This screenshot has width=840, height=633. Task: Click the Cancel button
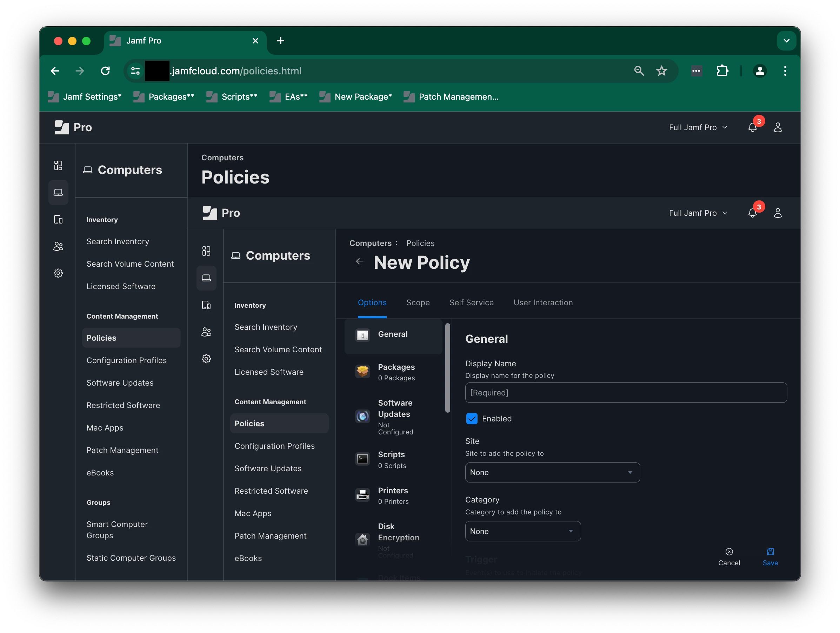729,557
